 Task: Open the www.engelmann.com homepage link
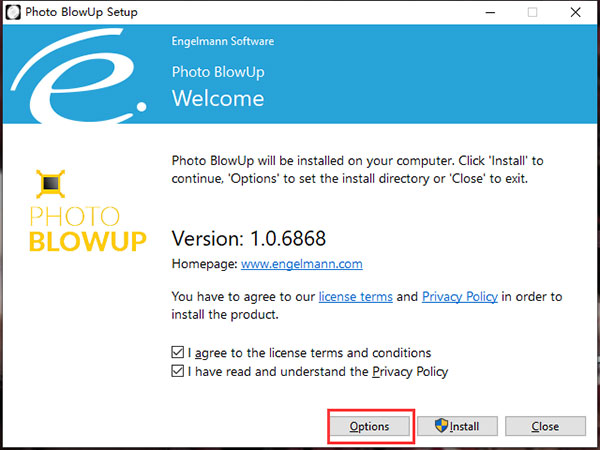pyautogui.click(x=302, y=265)
